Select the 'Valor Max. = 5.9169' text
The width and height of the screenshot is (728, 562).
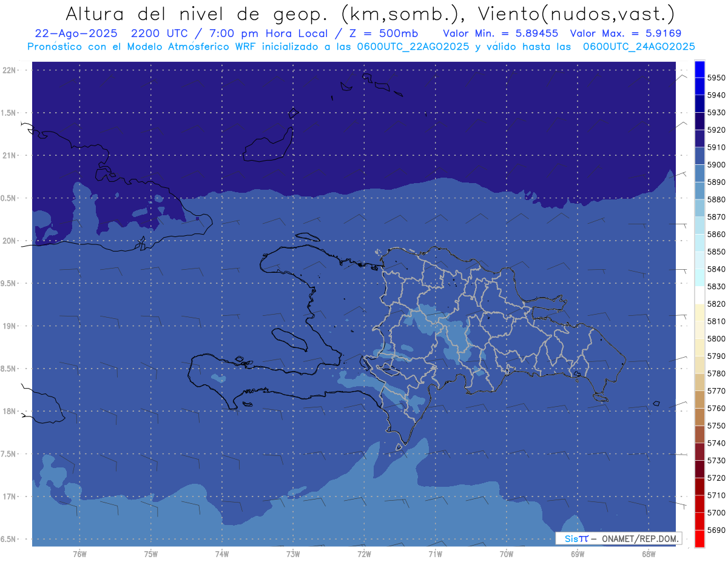point(627,33)
